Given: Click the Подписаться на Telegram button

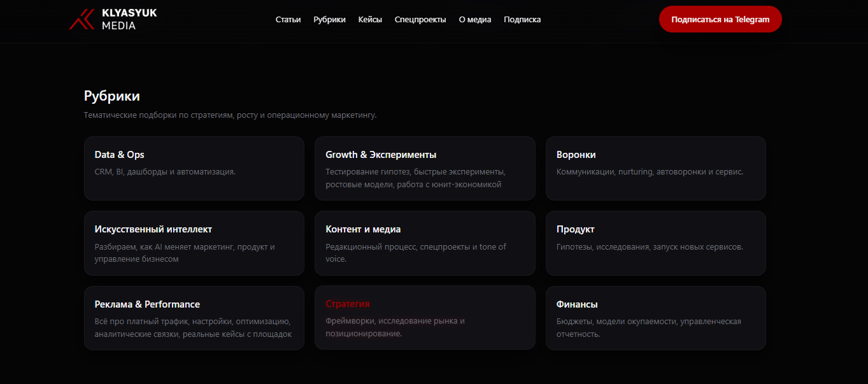Looking at the screenshot, I should [x=720, y=19].
